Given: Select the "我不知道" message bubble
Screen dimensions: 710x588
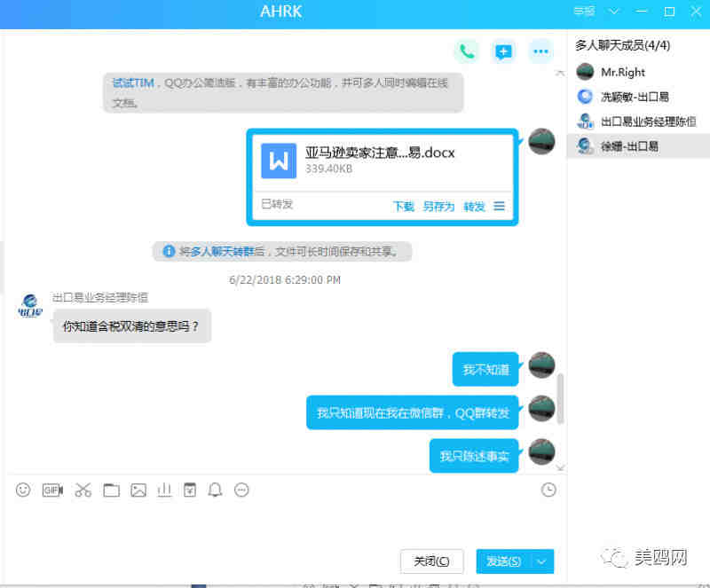Looking at the screenshot, I should [x=485, y=369].
